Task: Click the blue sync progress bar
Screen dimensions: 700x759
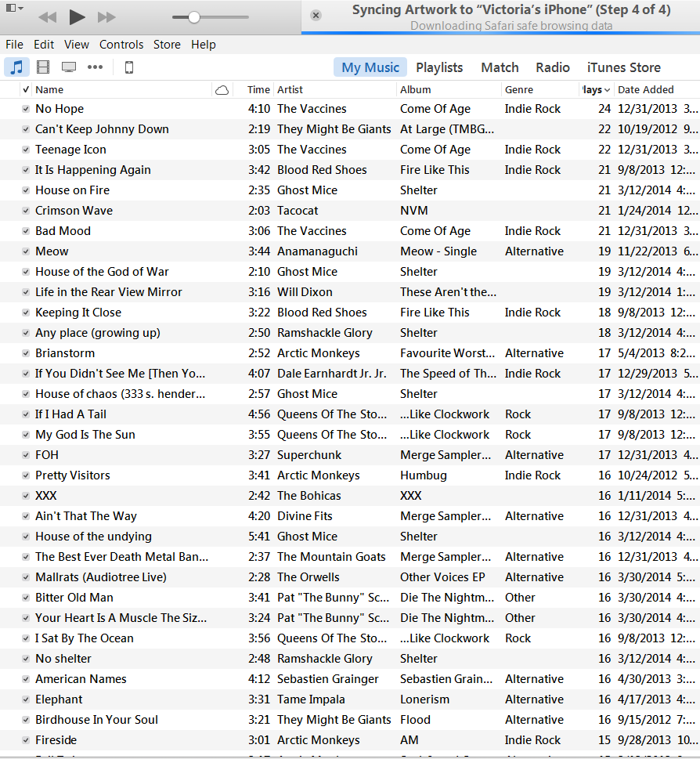Action: (500, 33)
